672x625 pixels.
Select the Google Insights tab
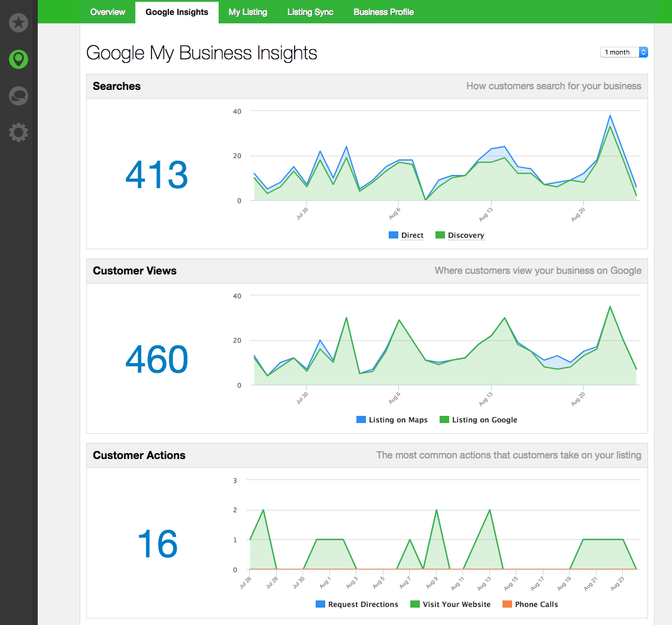click(177, 12)
